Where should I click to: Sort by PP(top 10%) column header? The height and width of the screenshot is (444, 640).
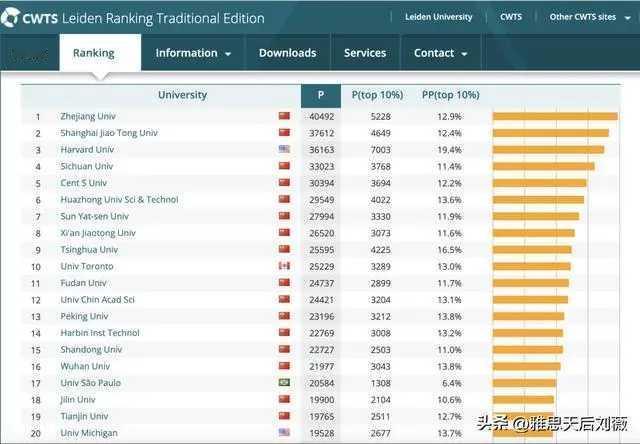point(451,95)
